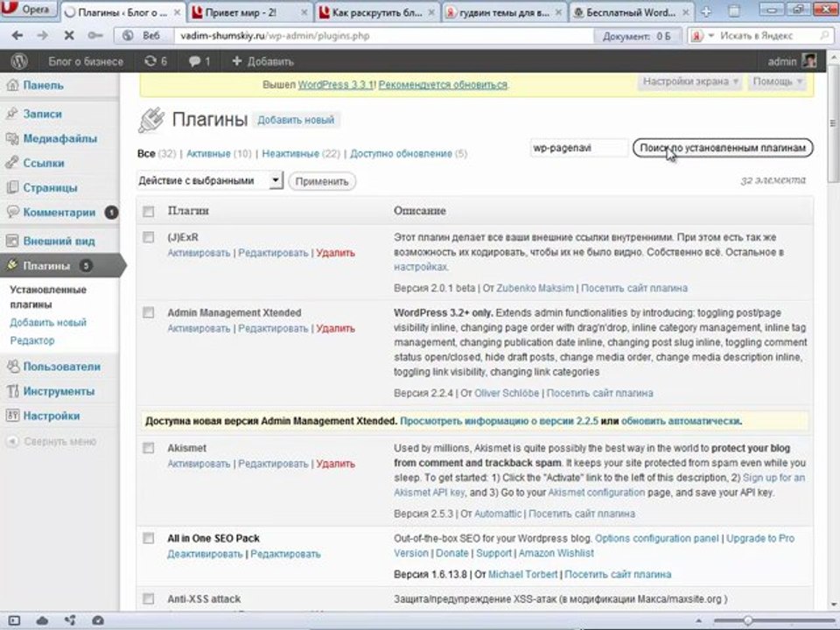This screenshot has height=630, width=840.
Task: Check the Admin Management Xtended checkbox
Action: click(x=149, y=312)
